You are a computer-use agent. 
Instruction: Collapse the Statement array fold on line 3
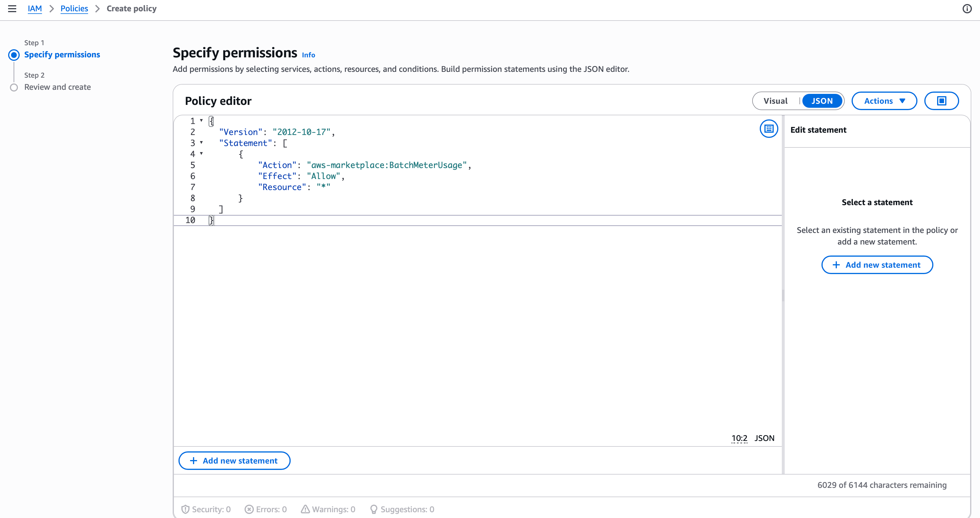pos(201,143)
